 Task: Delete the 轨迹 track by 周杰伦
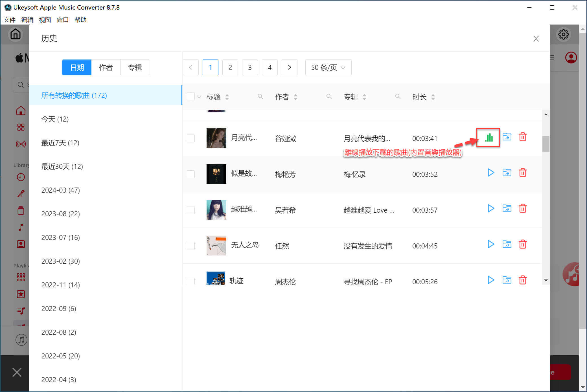[523, 280]
